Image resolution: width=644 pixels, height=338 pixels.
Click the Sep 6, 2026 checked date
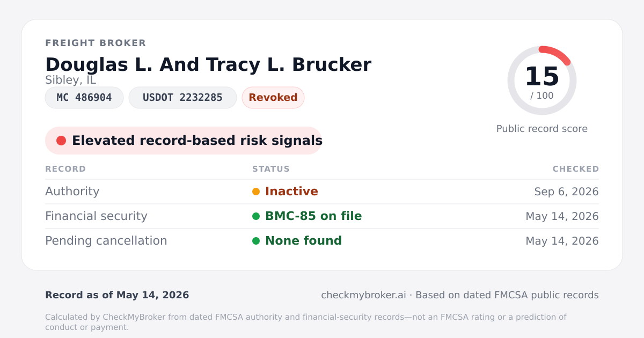(x=567, y=192)
